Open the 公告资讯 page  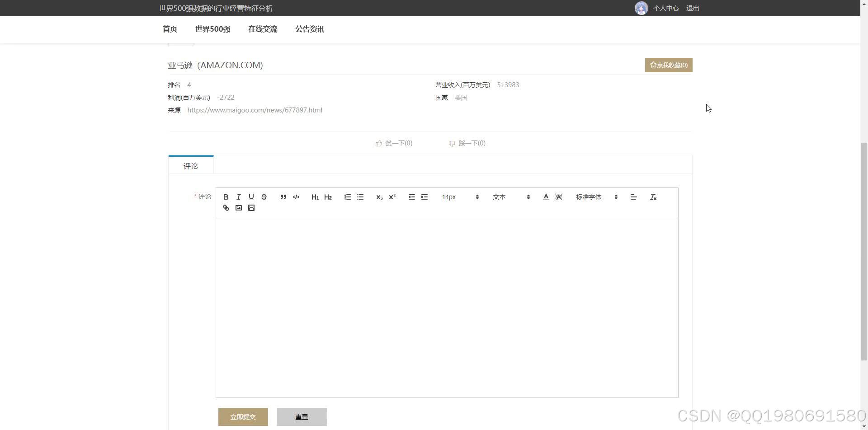pyautogui.click(x=310, y=29)
